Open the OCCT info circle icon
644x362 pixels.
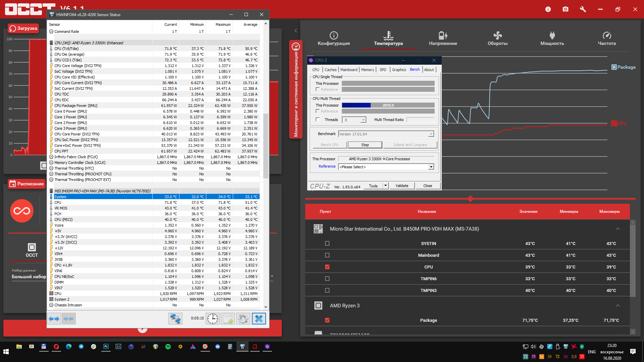coord(548,9)
